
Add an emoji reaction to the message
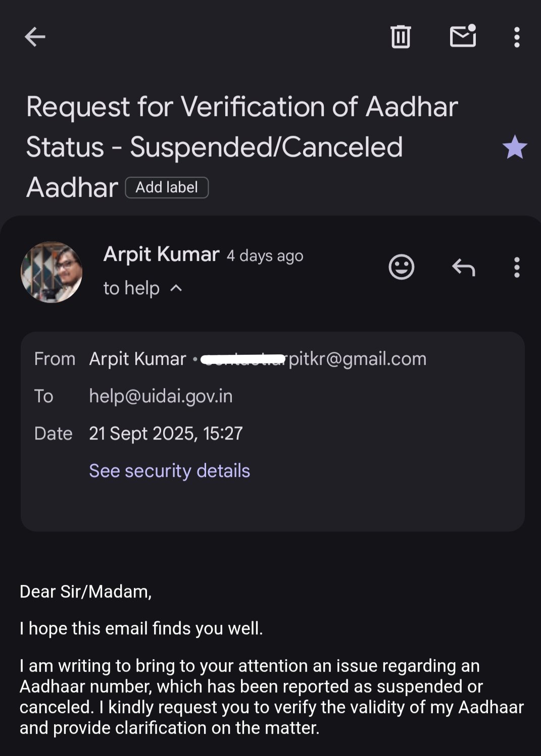click(x=401, y=267)
